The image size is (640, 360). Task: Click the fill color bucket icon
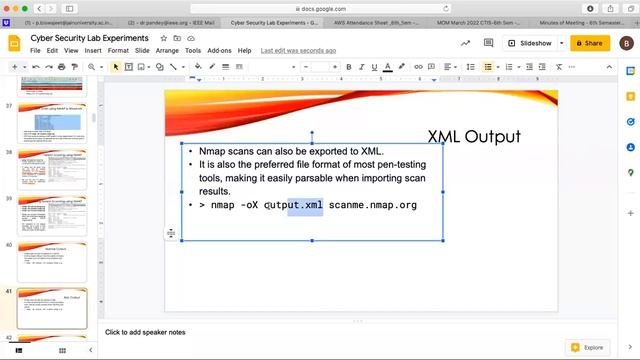coord(198,67)
